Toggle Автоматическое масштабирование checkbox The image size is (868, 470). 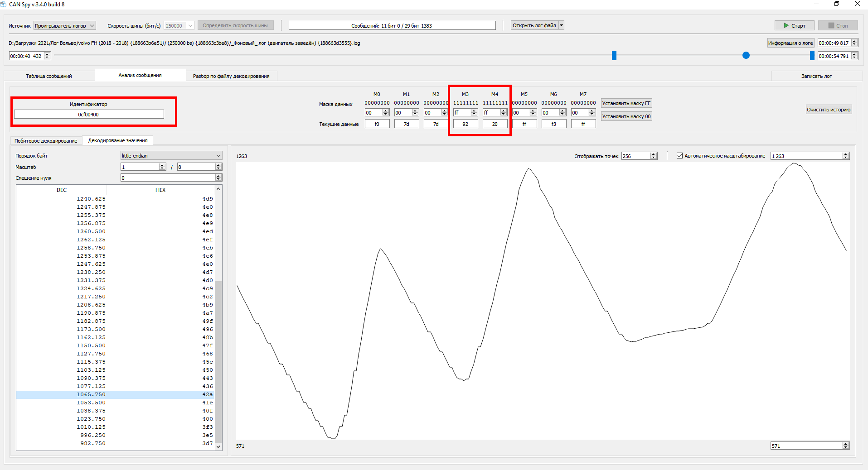point(679,156)
